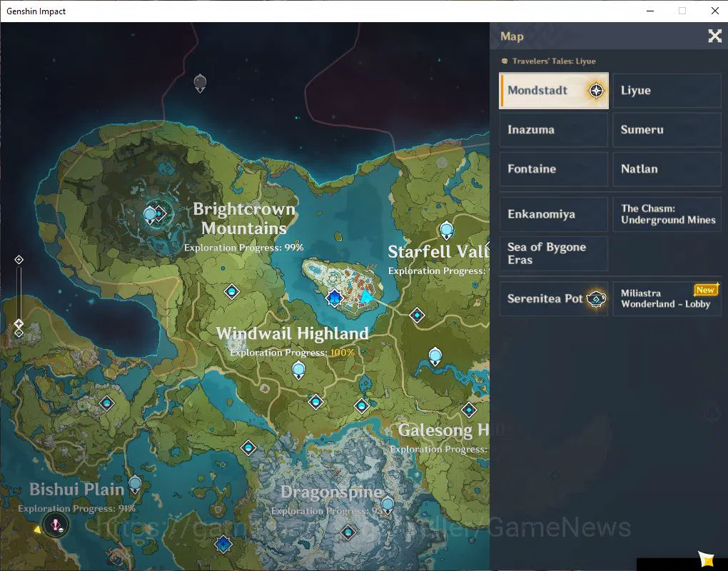
Task: Select the Statue of the Seven above Starfell label
Action: coord(447,231)
